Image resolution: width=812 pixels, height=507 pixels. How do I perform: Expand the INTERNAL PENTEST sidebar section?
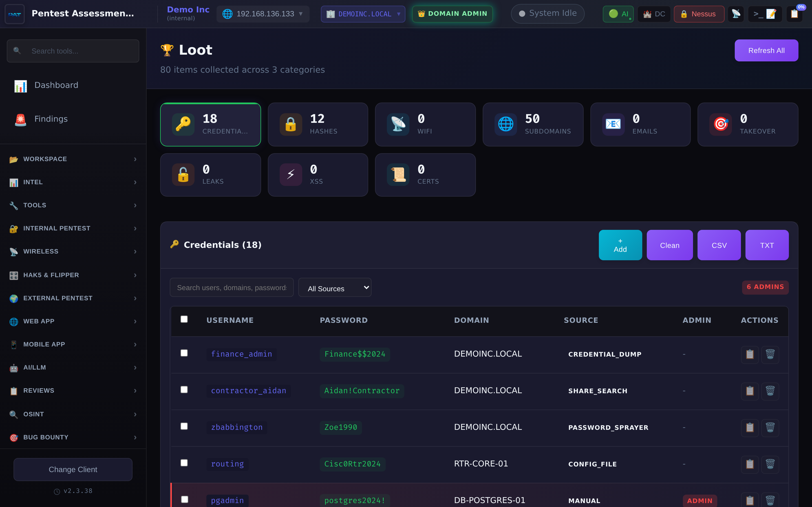click(57, 228)
